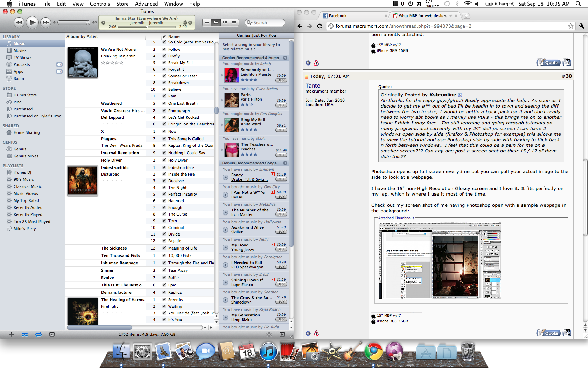Switch iTunes to album list view

click(x=216, y=22)
